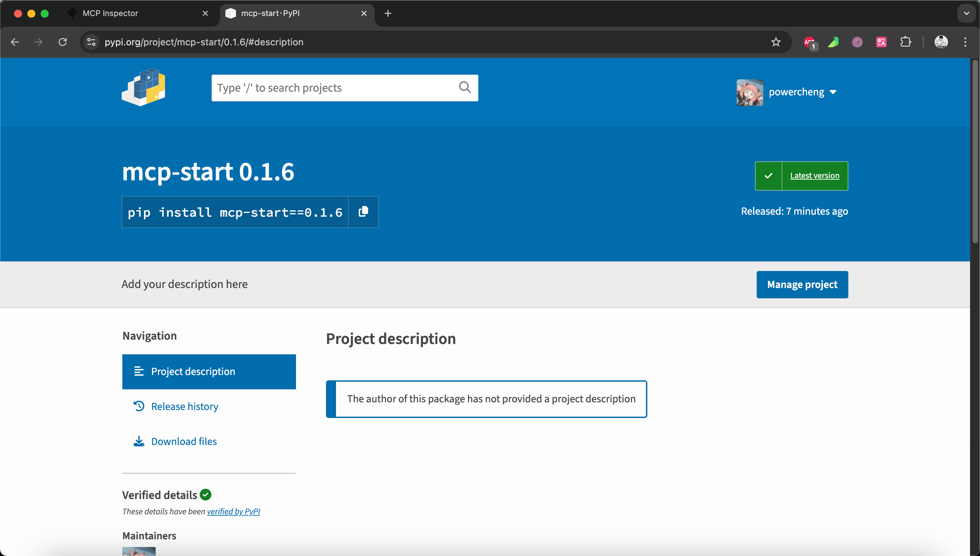
Task: Close the MCP Inspector tab
Action: coord(205,13)
